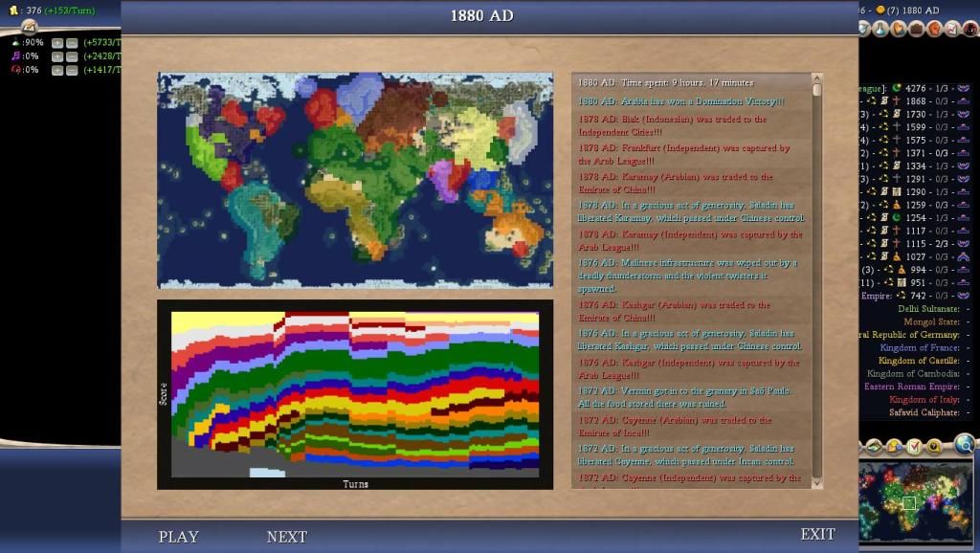The image size is (980, 553).
Task: Open the technology advisor flask icon
Action: (880, 28)
